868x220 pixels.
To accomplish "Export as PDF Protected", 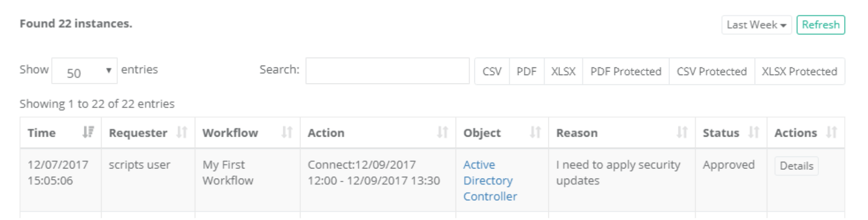I will pos(625,71).
